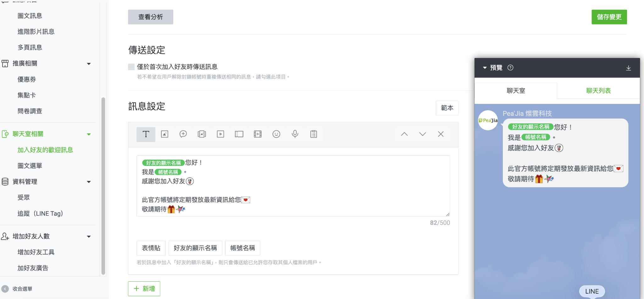Open the emoji insert icon
Screen dimensions: 644x299
pos(276,134)
